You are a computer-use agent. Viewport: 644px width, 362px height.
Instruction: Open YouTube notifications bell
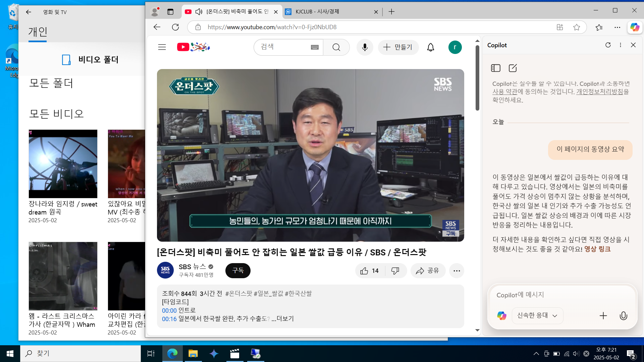point(430,47)
